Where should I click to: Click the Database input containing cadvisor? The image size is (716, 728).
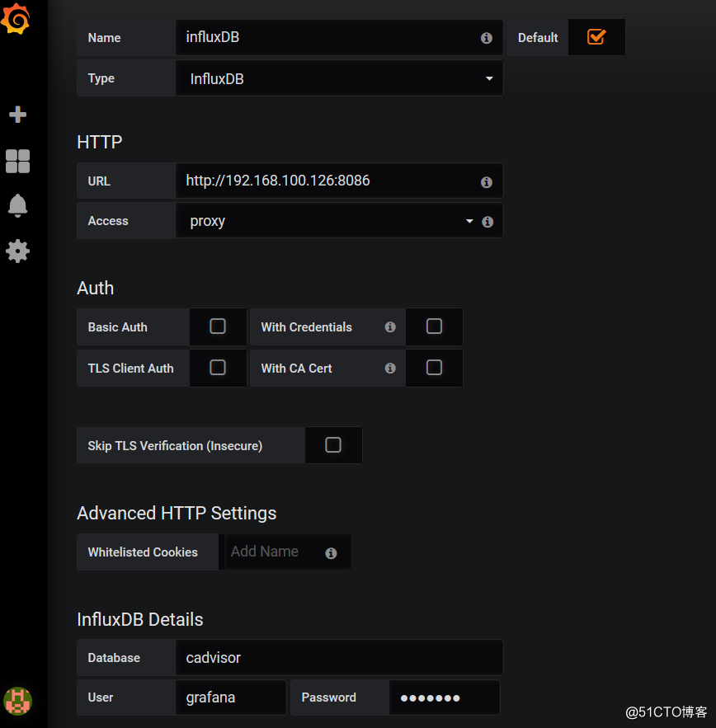(339, 657)
